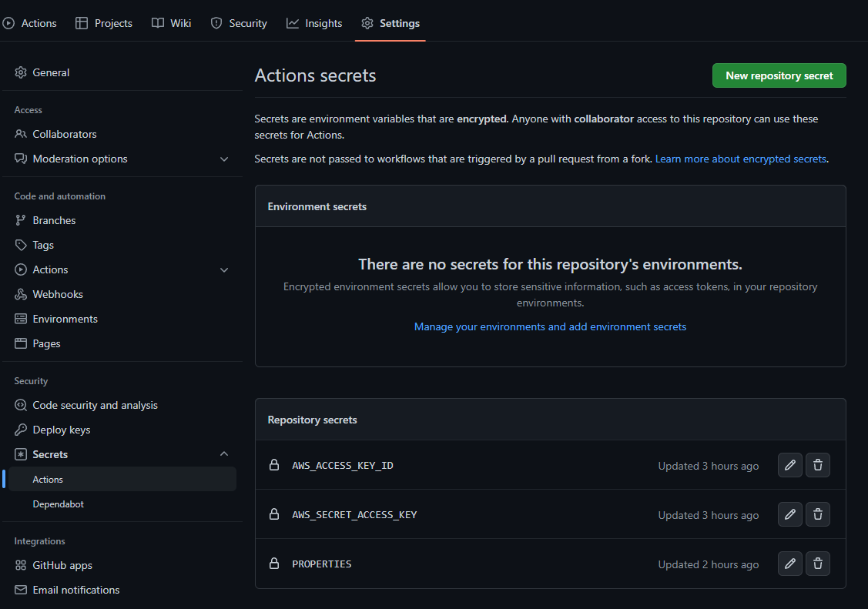Expand the Actions sidebar section chevron
The height and width of the screenshot is (609, 868).
[224, 269]
